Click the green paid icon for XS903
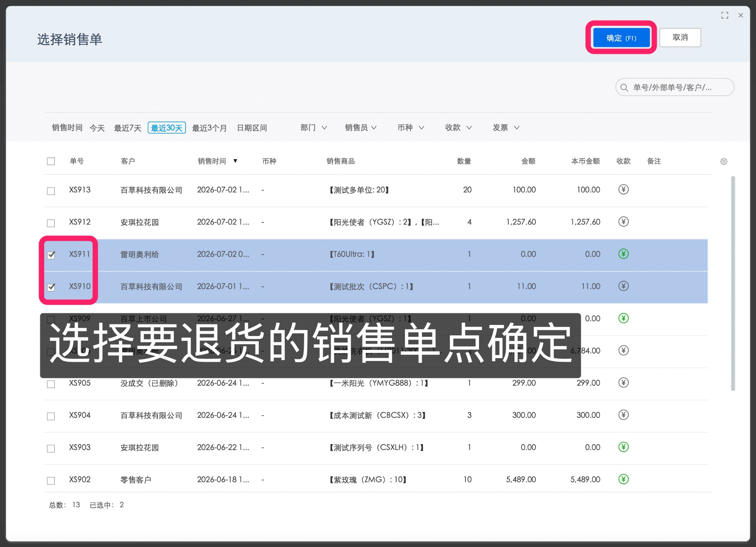 [623, 447]
